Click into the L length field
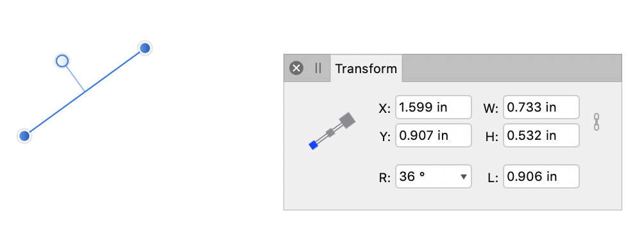The width and height of the screenshot is (644, 245). click(x=541, y=176)
